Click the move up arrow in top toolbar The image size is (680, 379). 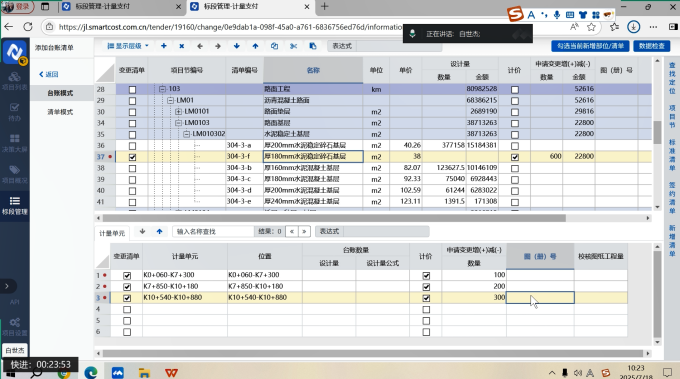(x=255, y=46)
